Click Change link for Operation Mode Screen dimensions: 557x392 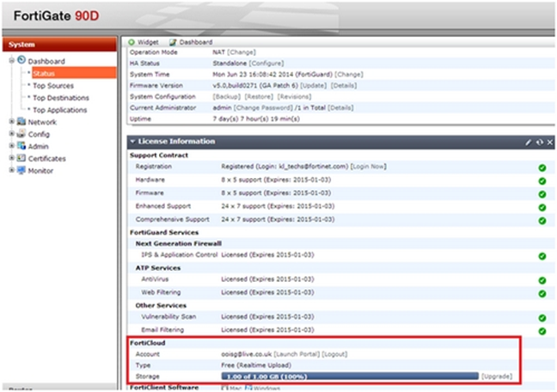coord(242,52)
